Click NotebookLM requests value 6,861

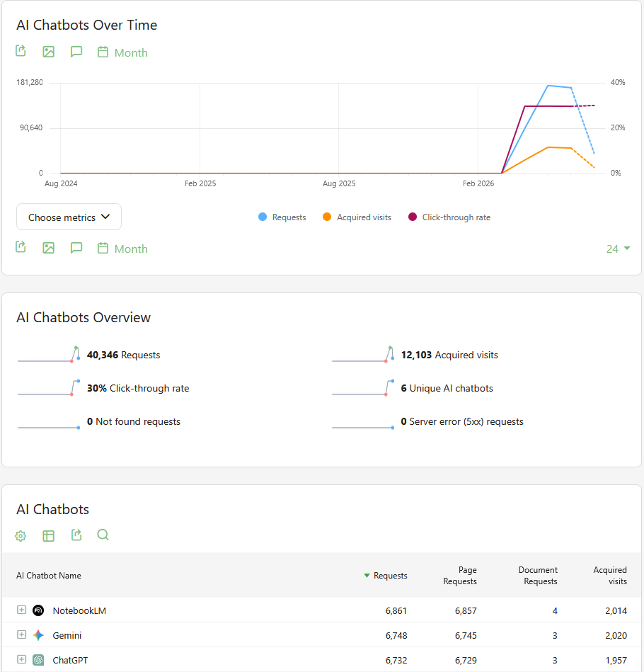[396, 610]
